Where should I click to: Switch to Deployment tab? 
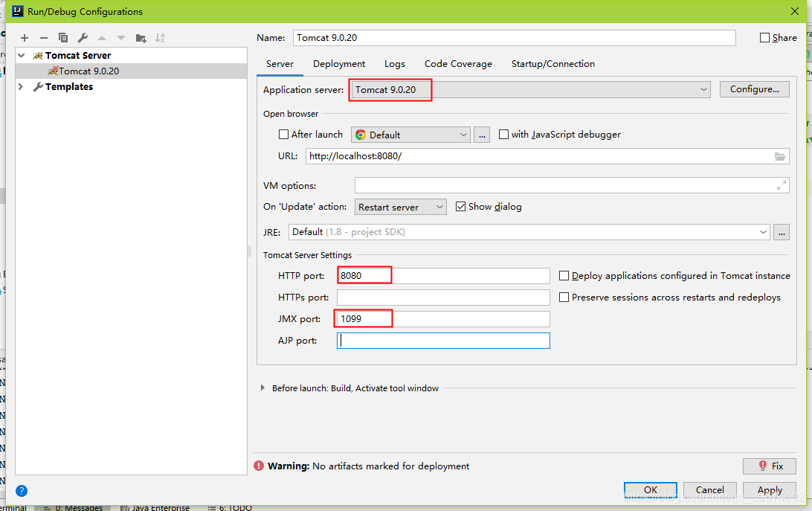(339, 64)
